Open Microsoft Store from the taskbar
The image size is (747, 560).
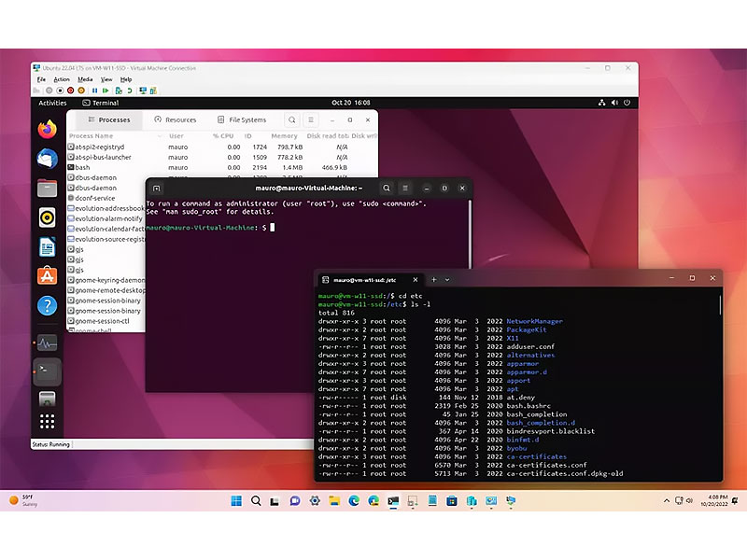452,501
